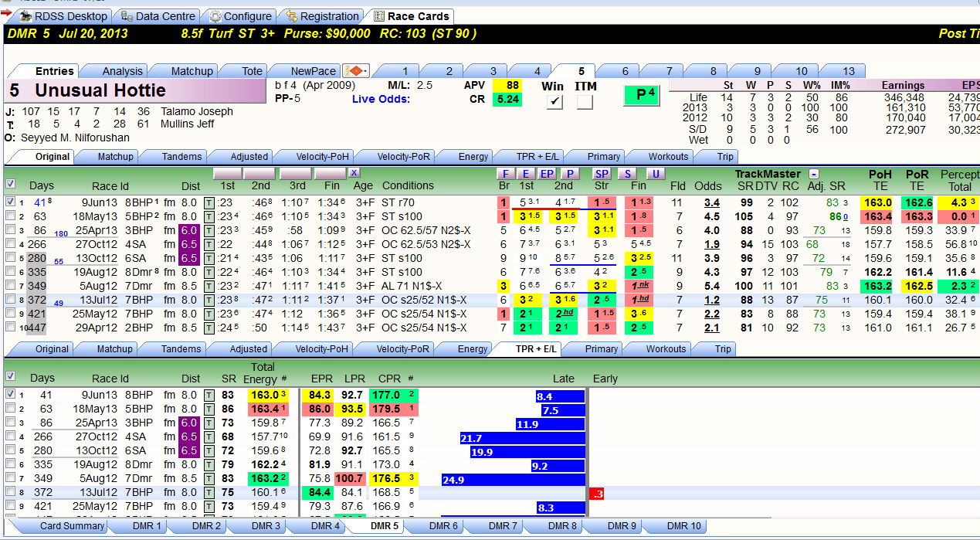Toggle select-all checkbox in lower Days header
980x540 pixels.
pos(10,376)
